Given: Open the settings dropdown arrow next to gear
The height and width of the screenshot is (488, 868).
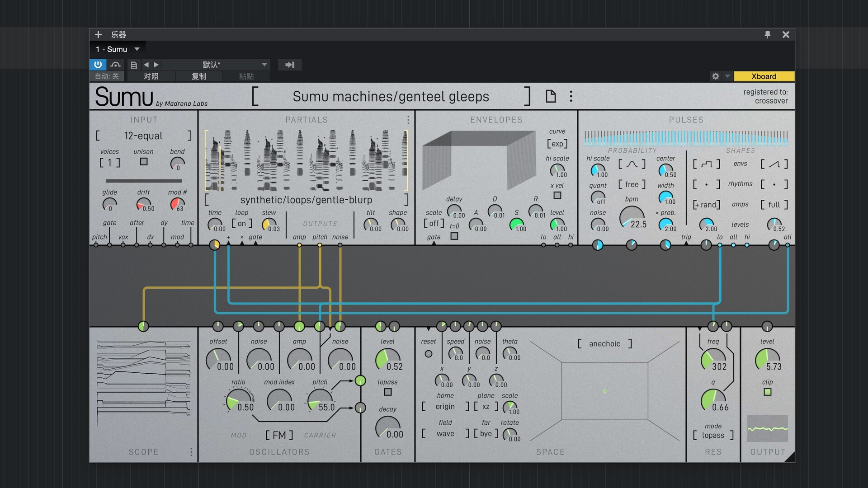Looking at the screenshot, I should coord(727,76).
